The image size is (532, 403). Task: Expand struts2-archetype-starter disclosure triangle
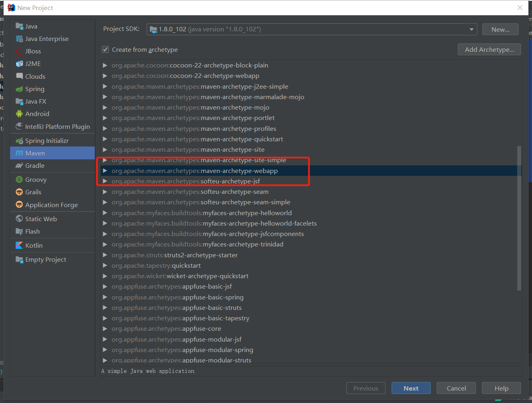click(105, 255)
